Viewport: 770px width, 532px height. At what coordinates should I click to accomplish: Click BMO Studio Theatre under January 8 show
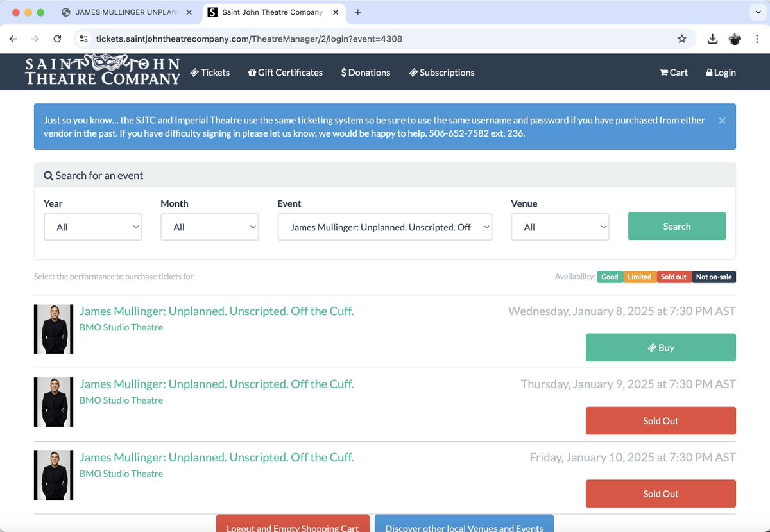(121, 327)
